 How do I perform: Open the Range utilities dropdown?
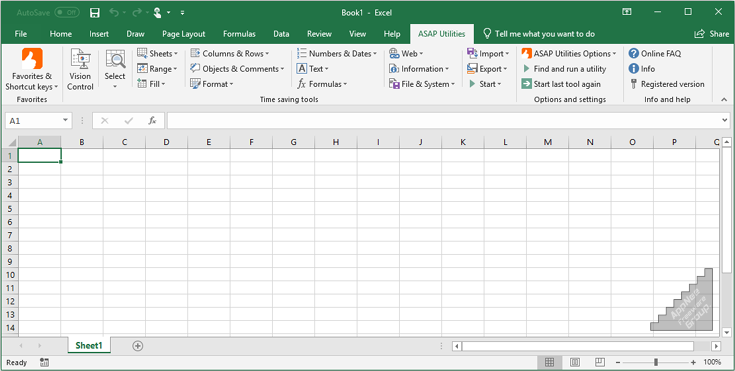pyautogui.click(x=157, y=69)
